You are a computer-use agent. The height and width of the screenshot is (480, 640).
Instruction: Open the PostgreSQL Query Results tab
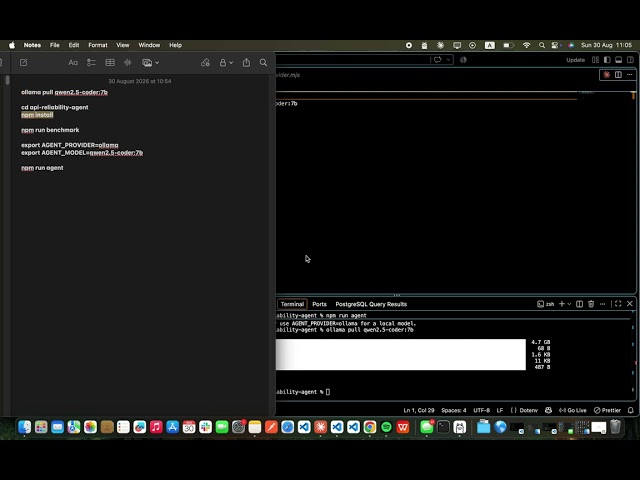point(371,304)
